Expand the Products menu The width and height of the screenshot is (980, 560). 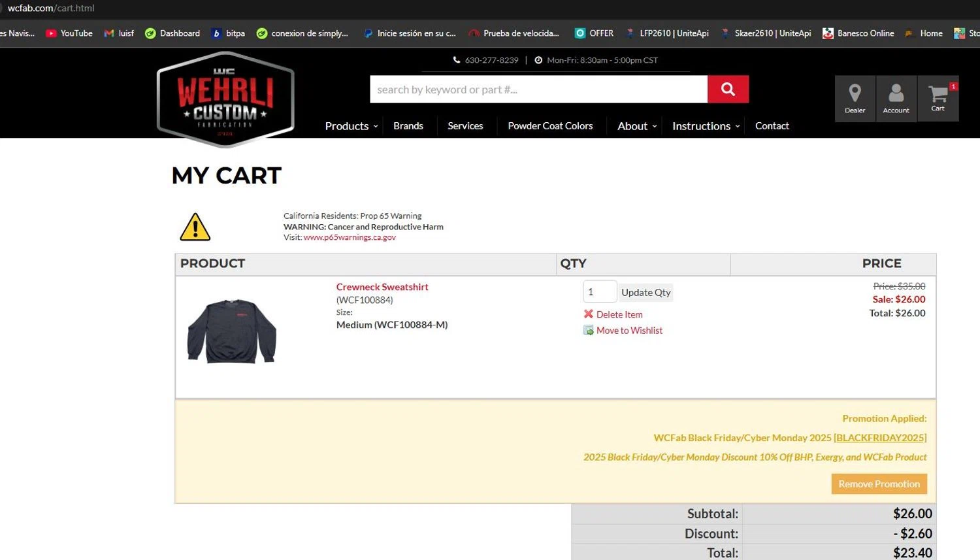click(351, 126)
